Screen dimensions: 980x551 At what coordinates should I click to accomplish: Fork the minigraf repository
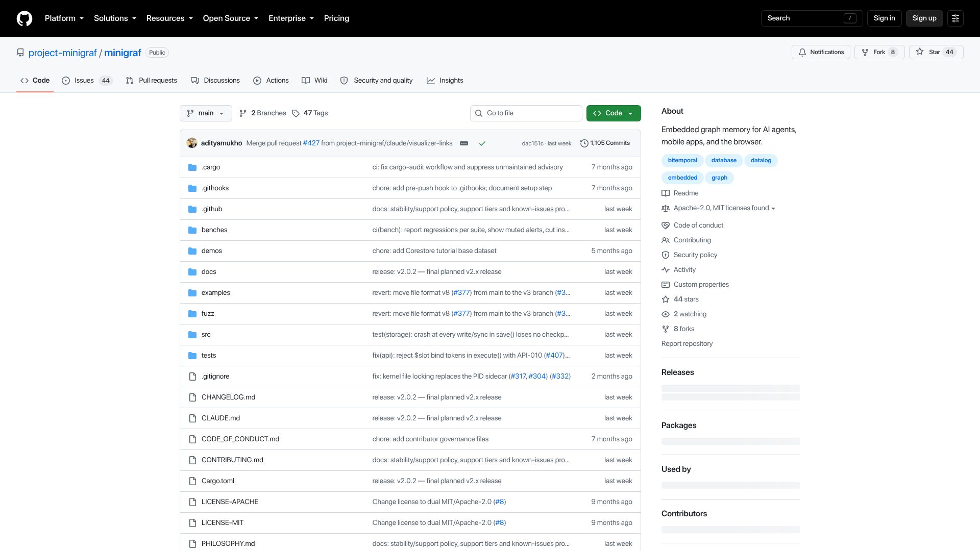[x=879, y=52]
